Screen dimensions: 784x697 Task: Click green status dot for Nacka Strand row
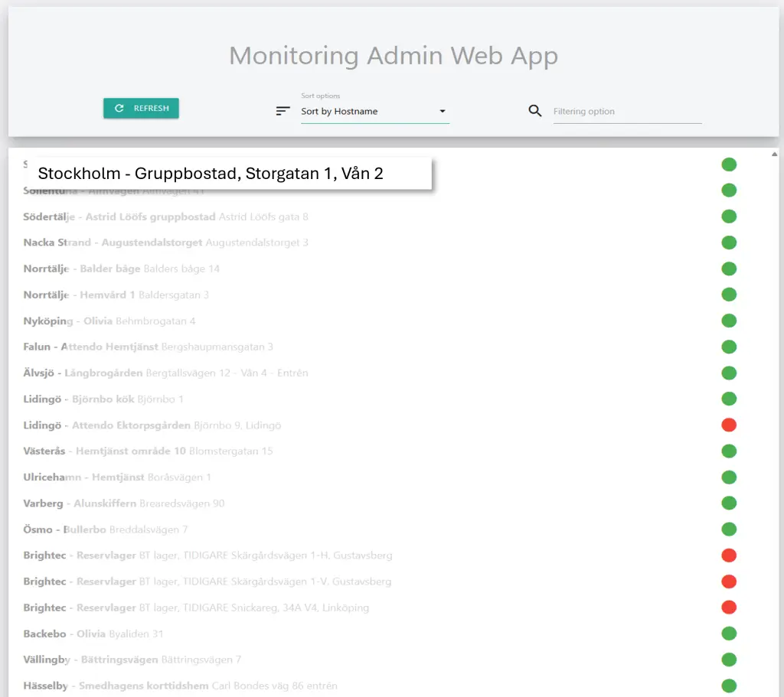point(729,243)
